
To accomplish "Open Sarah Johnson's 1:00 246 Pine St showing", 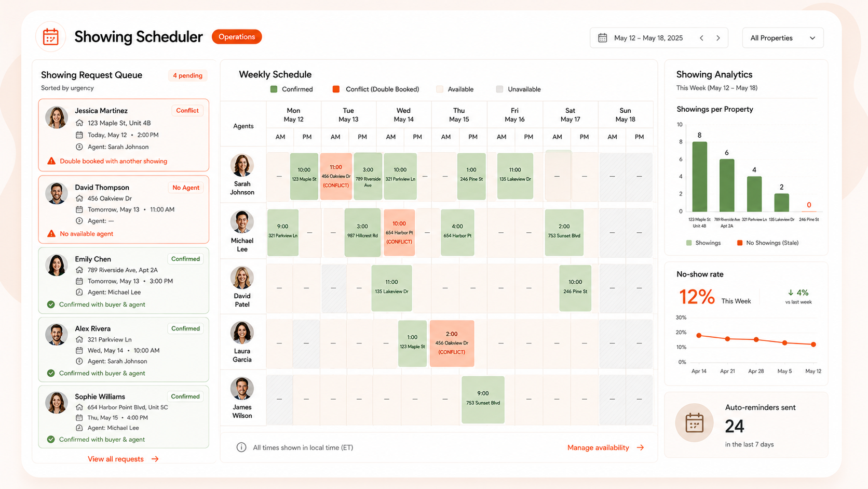I will click(471, 176).
